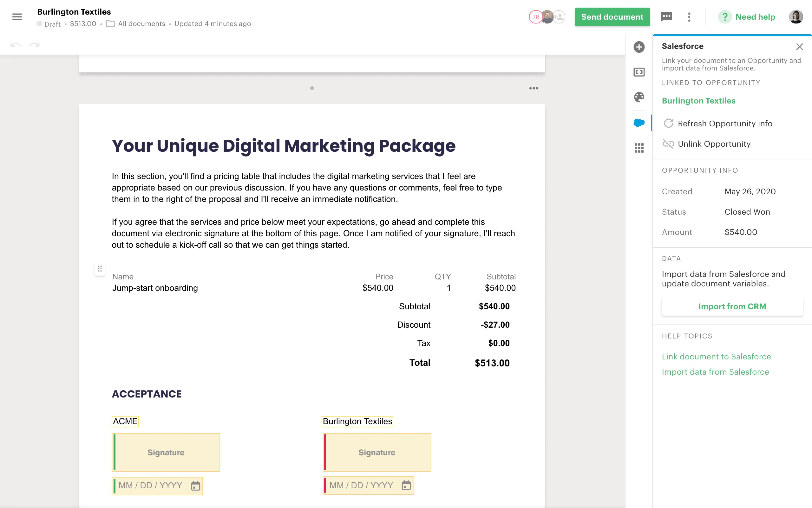Open the comments chat icon
The width and height of the screenshot is (812, 508).
click(666, 17)
